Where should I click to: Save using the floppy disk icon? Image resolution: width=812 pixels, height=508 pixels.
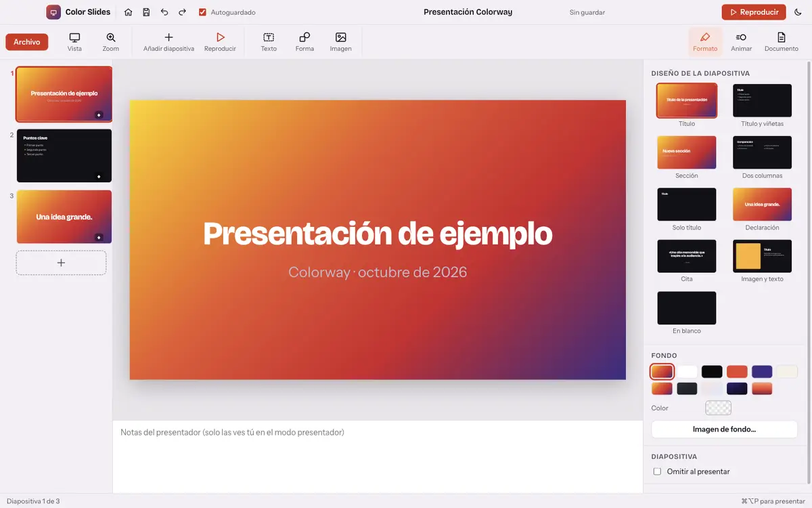pyautogui.click(x=147, y=12)
